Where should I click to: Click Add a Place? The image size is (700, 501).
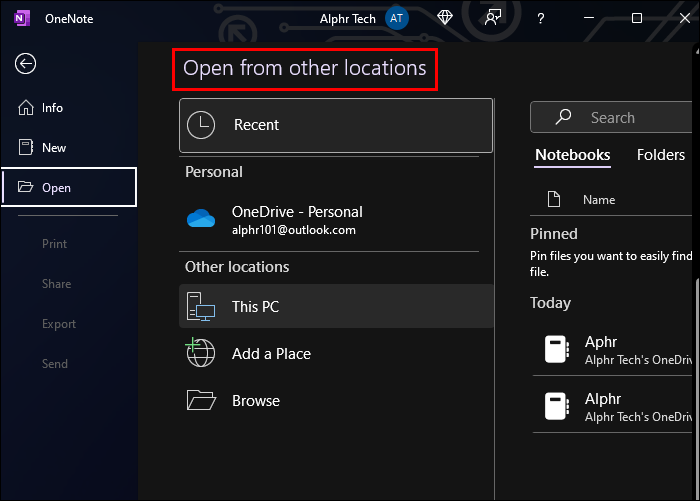[x=271, y=354]
